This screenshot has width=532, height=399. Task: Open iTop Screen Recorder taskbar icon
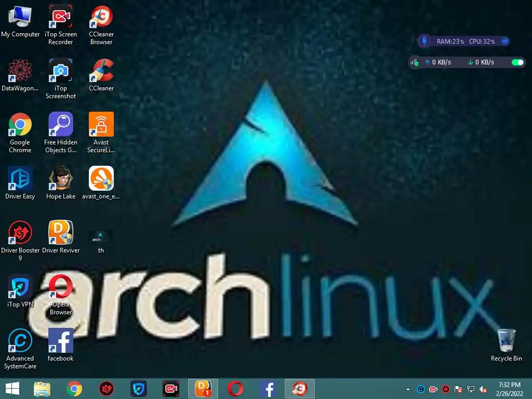pos(170,389)
